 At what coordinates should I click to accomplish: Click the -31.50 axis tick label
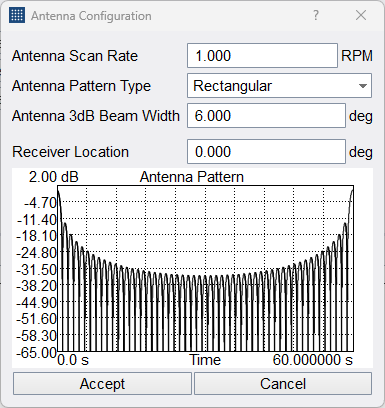36,270
